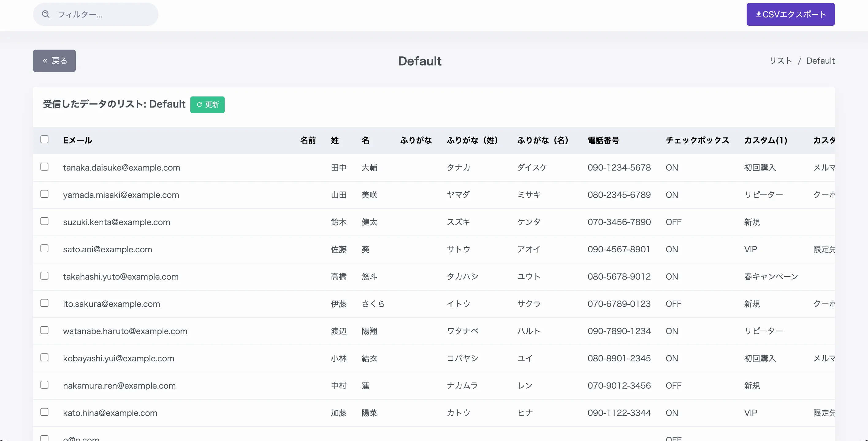Click the 電話番号 column header
Viewport: 868px width, 441px height.
pos(603,140)
